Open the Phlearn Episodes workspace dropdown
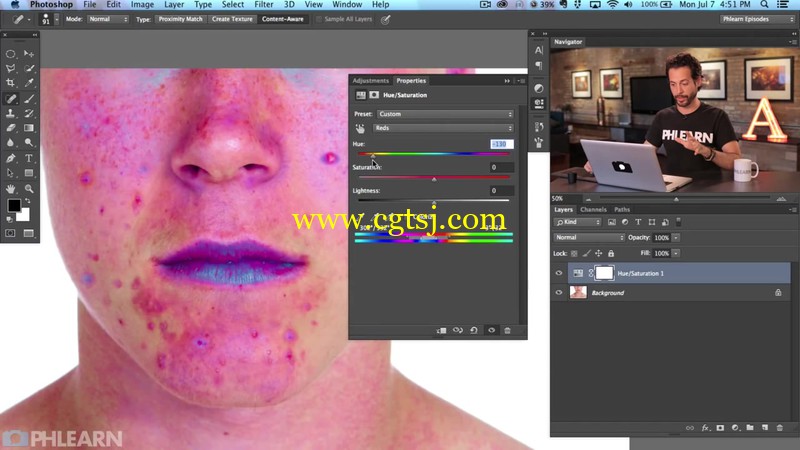800x450 pixels. click(x=757, y=19)
